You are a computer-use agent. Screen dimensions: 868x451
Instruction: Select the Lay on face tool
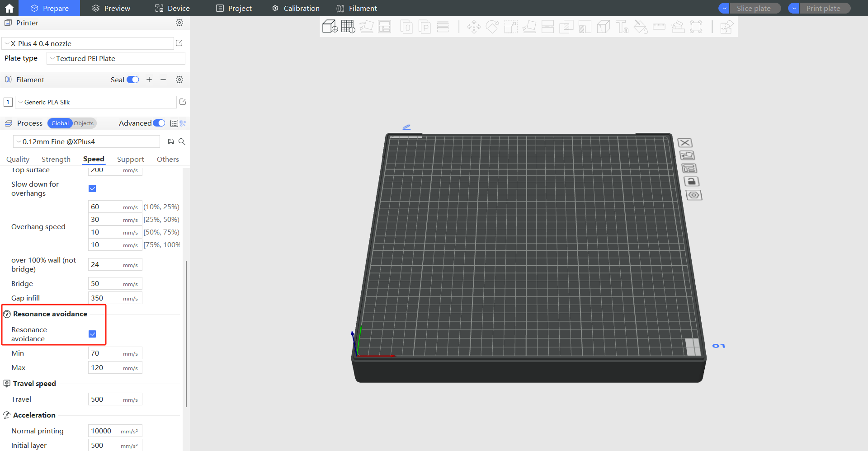tap(529, 27)
